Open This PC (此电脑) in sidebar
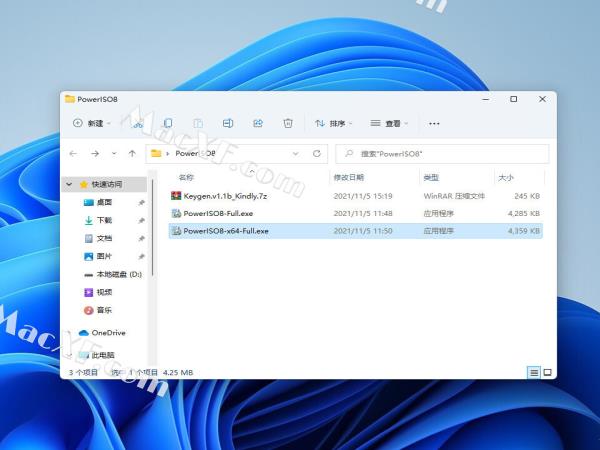600x450 pixels. tap(103, 355)
